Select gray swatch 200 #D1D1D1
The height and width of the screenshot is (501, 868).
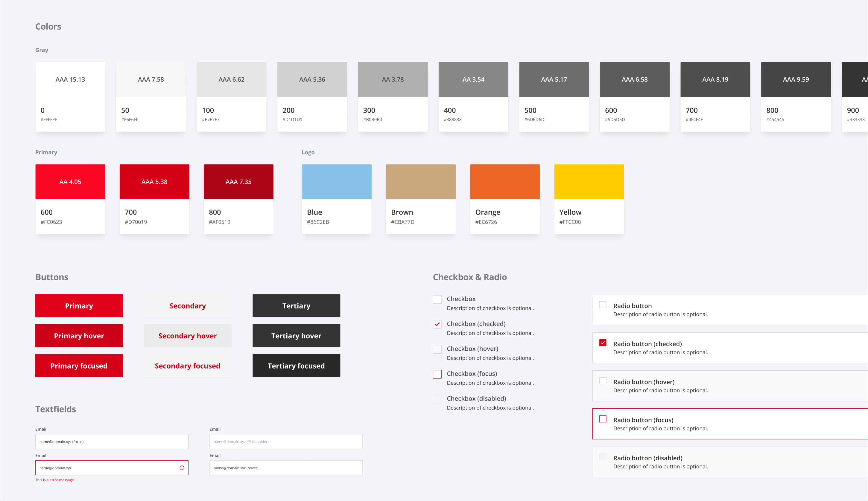point(312,97)
